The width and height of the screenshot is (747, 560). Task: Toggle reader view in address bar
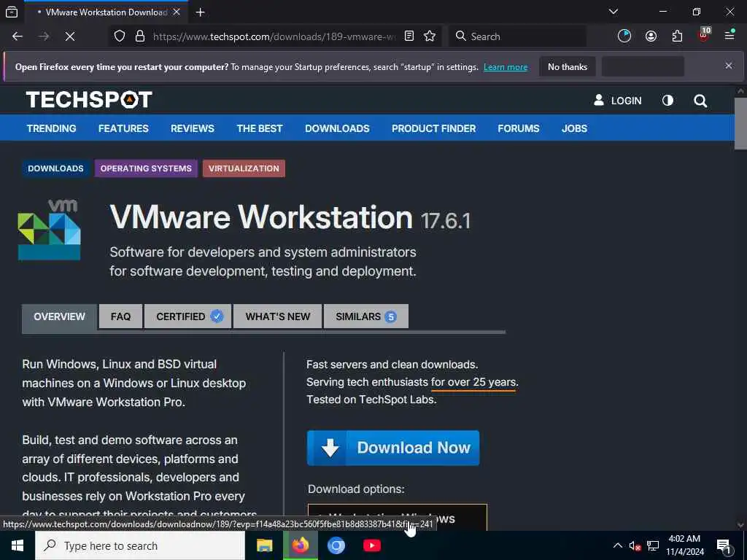pyautogui.click(x=409, y=36)
